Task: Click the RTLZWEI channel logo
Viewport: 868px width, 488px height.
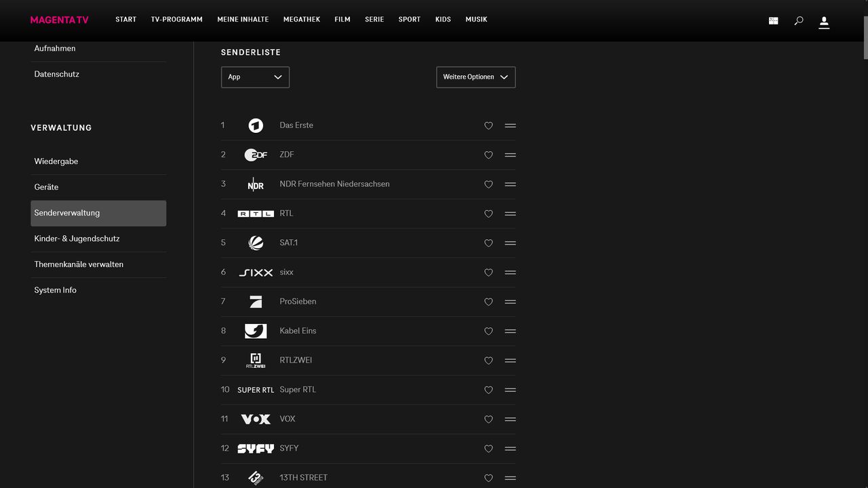Action: (x=256, y=361)
